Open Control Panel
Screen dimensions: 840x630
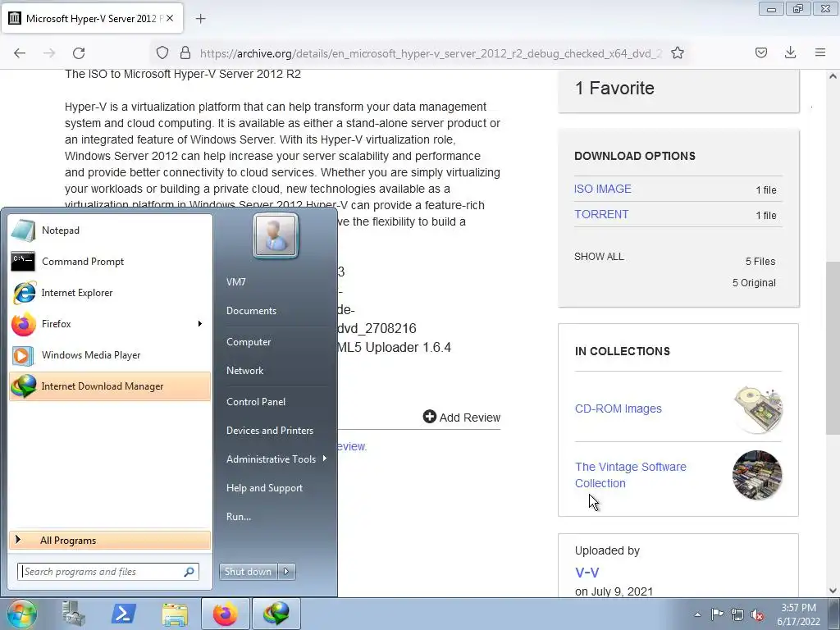(x=256, y=402)
